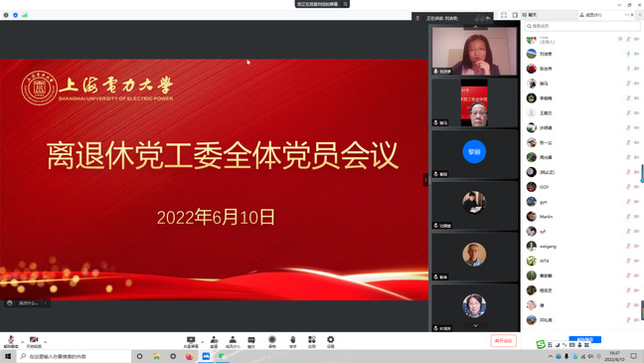Open share screen options arrow
Viewport: 644px width, 363px height.
(202, 342)
